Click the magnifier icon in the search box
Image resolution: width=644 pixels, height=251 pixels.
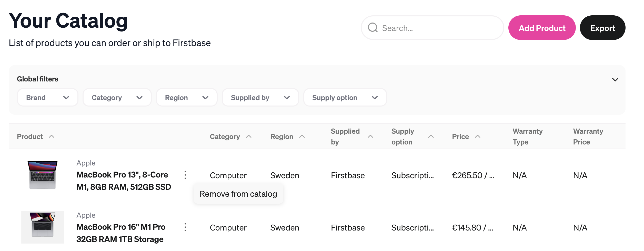[373, 28]
